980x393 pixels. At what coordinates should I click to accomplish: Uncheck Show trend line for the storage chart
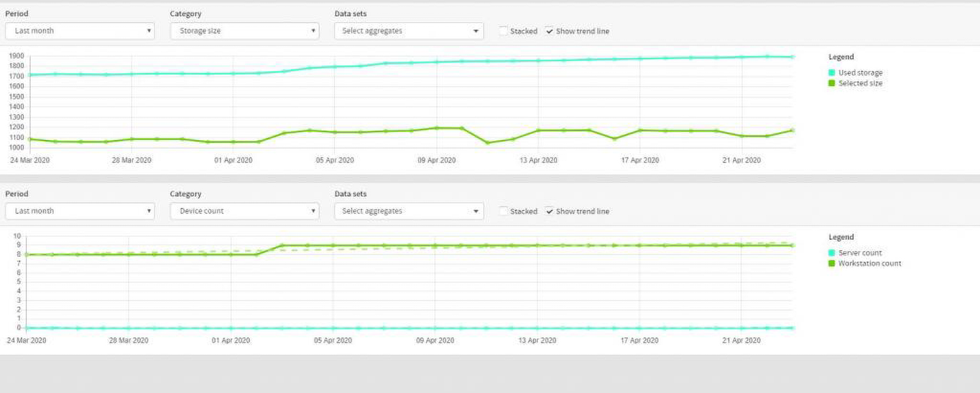[549, 31]
